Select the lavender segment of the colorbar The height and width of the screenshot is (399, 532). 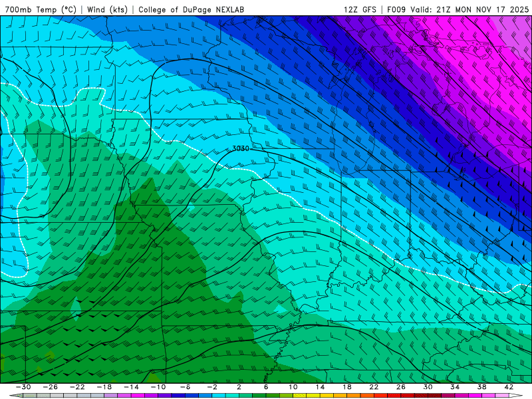111,395
